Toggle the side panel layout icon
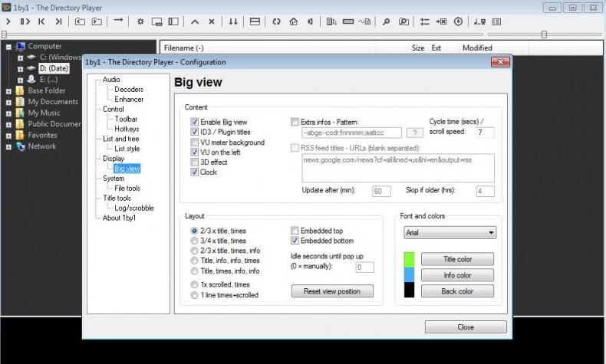Screen dimensions: 606x364 point(173,21)
